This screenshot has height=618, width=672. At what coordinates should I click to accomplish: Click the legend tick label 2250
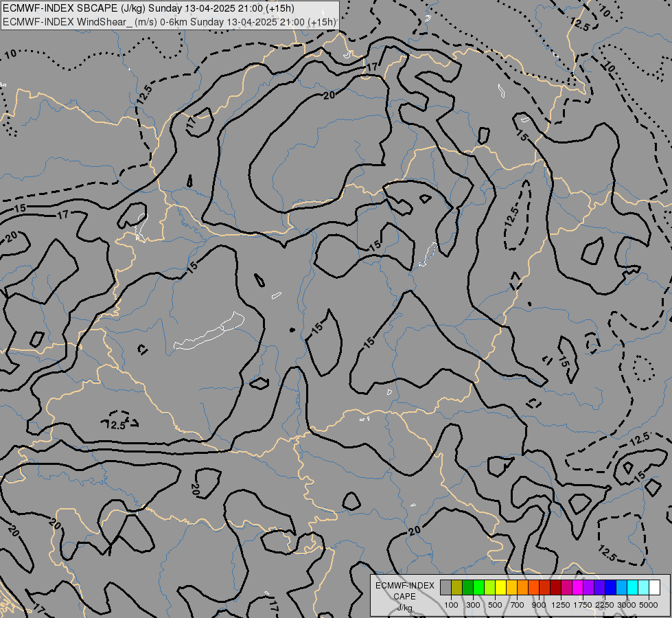(605, 605)
